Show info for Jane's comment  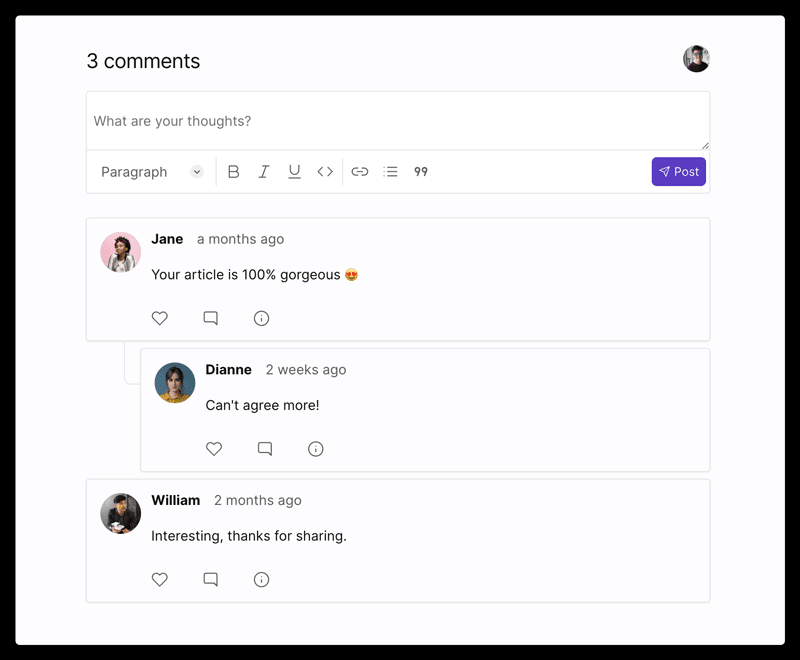click(x=262, y=318)
